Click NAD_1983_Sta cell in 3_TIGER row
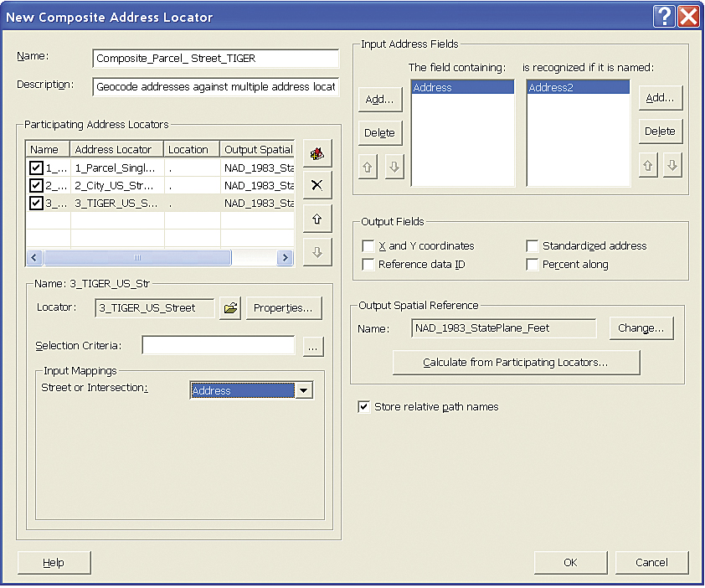This screenshot has height=588, width=705. 258,203
